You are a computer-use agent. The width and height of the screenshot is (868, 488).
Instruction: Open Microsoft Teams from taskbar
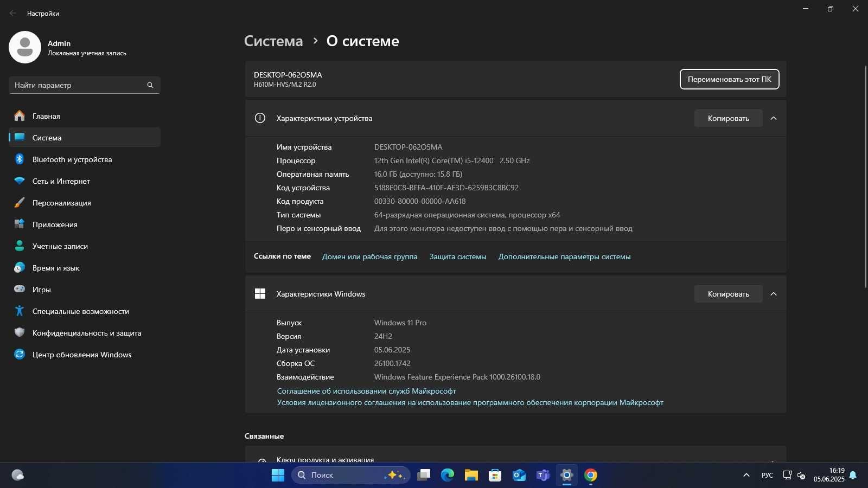(543, 476)
